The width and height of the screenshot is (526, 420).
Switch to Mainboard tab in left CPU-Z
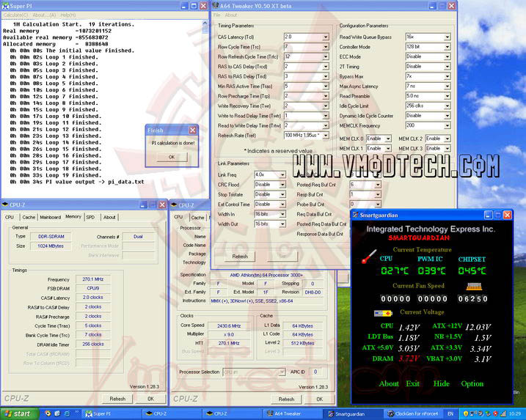click(51, 217)
